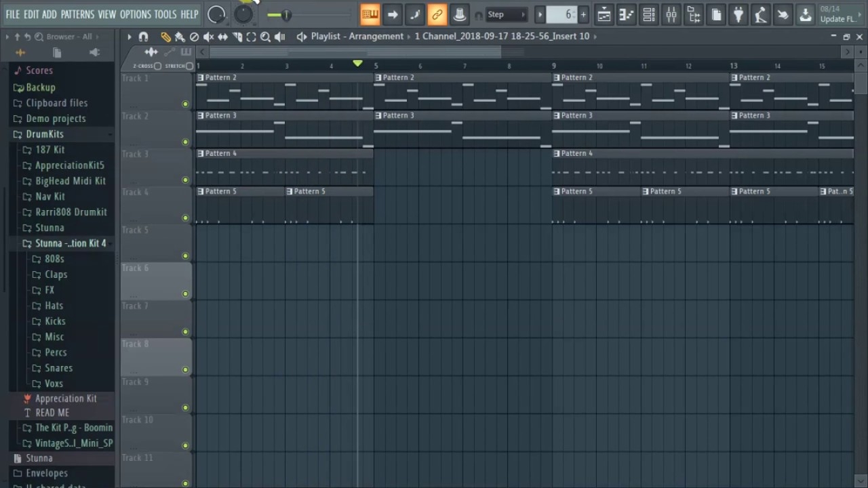The width and height of the screenshot is (868, 488).
Task: Open the Mixer from the top toolbar
Action: click(671, 14)
